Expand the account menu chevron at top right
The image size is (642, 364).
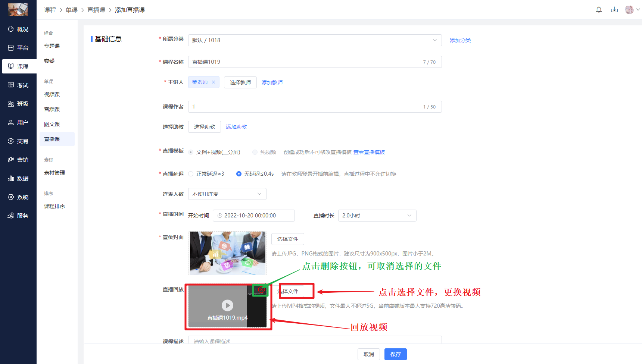tap(638, 10)
